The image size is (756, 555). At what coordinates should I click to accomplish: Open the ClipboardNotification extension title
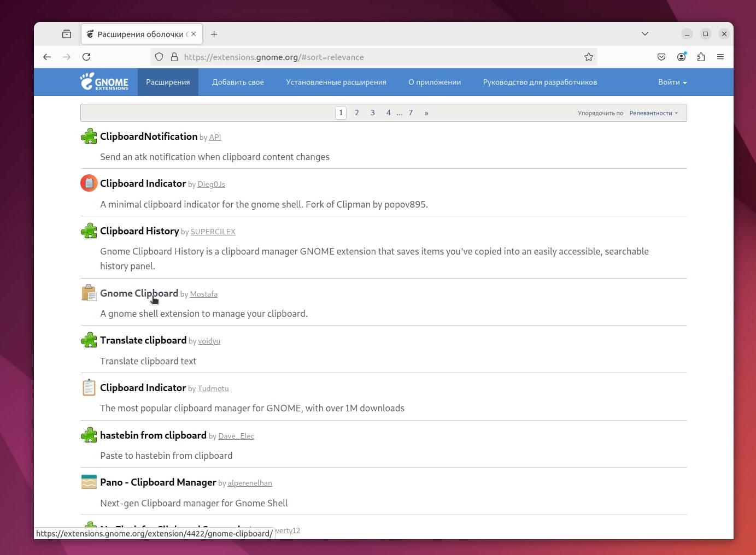point(149,136)
